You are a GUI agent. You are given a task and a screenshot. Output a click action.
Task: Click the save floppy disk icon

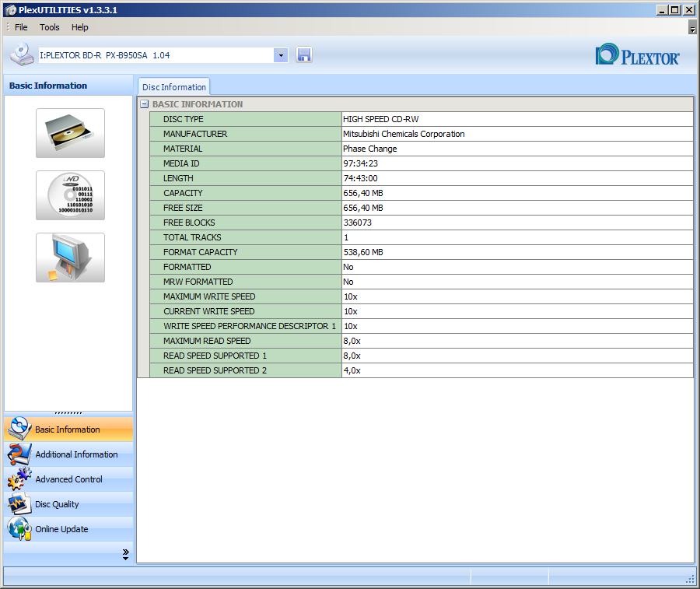pyautogui.click(x=303, y=55)
